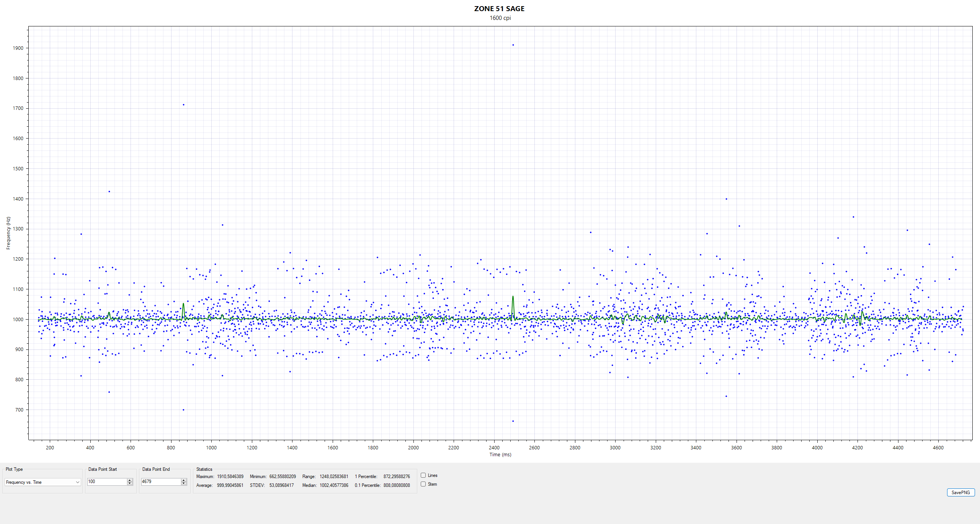Enable the Stem checkbox
980x524 pixels.
point(423,484)
